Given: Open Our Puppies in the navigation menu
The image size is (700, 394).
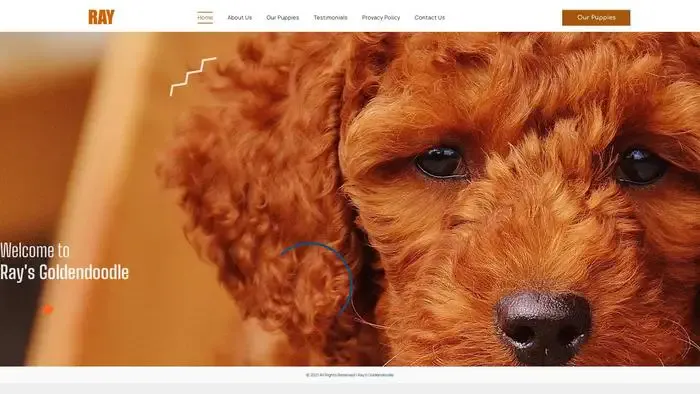Looking at the screenshot, I should pos(283,17).
